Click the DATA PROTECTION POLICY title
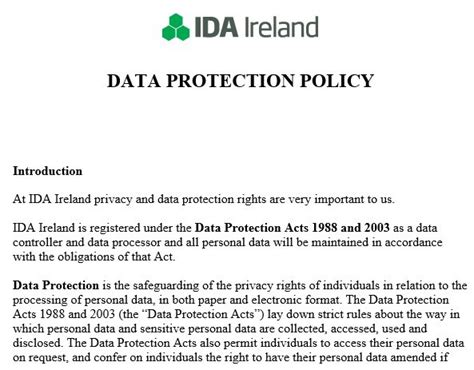This screenshot has height=370, width=474. [240, 81]
